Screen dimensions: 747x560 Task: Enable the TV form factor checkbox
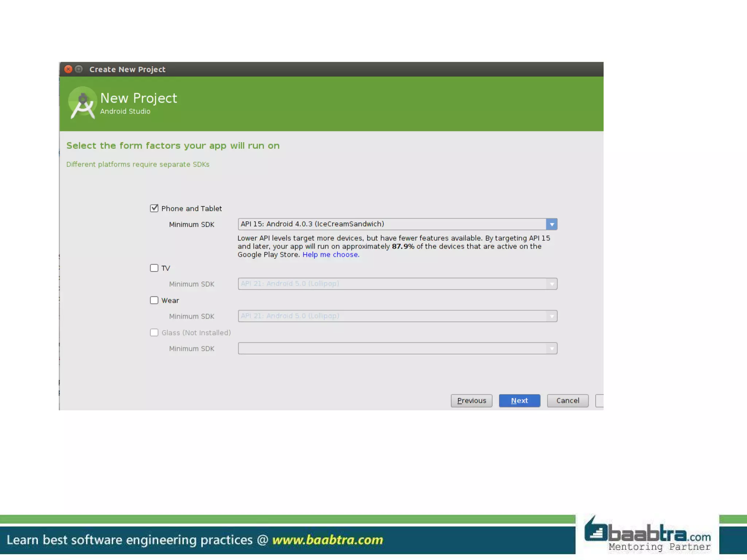(154, 268)
